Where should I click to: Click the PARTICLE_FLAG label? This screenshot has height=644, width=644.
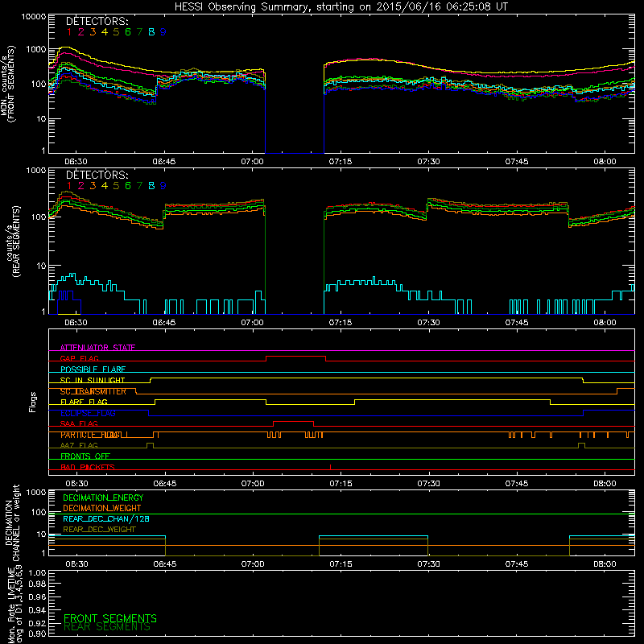click(90, 435)
